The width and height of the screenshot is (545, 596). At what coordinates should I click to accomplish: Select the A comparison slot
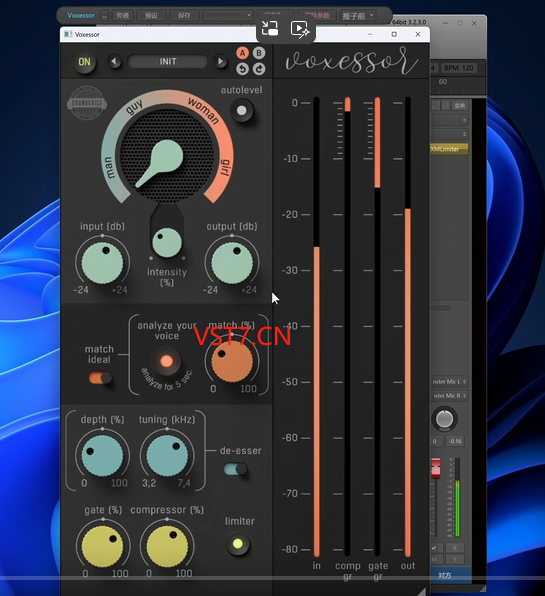(x=242, y=53)
